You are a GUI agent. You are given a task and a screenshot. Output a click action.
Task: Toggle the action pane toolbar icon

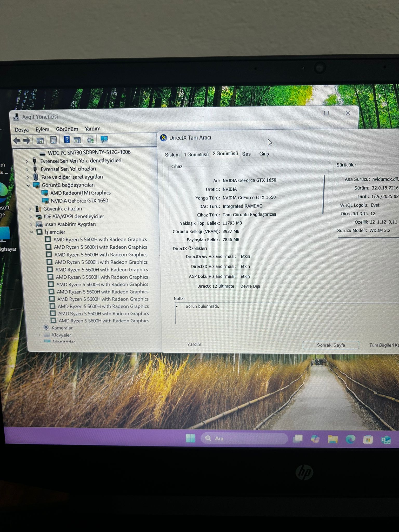coord(77,140)
